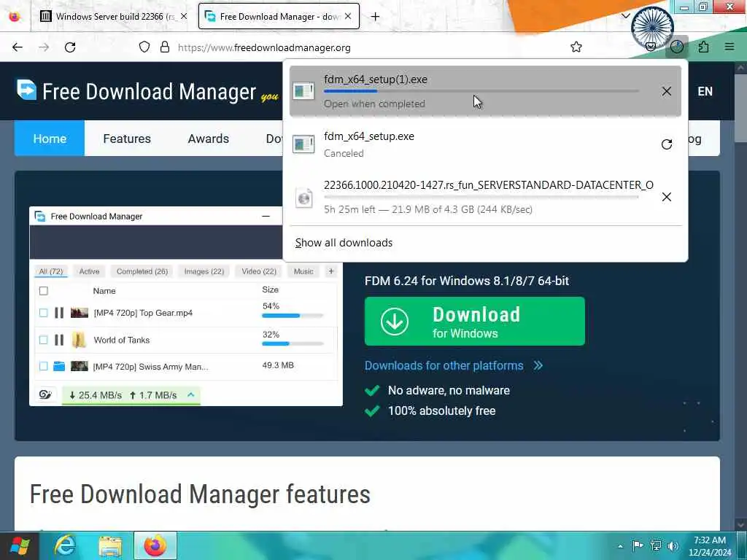Click the ISO disc file icon
This screenshot has height=560, width=747.
pos(303,197)
